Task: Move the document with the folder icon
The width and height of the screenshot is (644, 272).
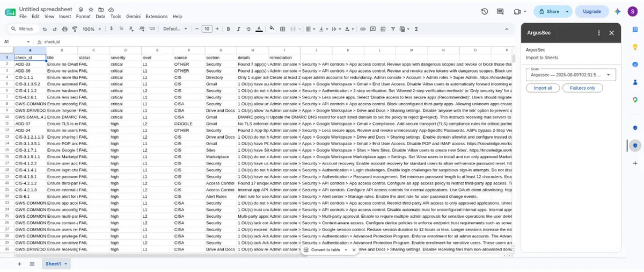Action: (x=101, y=10)
